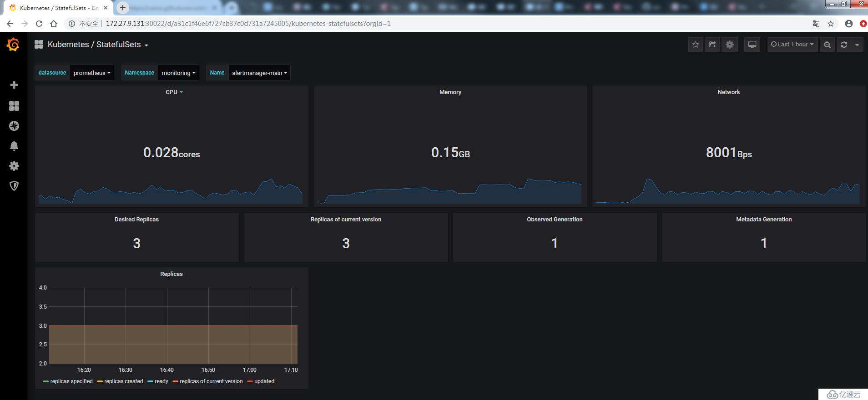Click the Network panel title
868x400 pixels.
click(729, 92)
